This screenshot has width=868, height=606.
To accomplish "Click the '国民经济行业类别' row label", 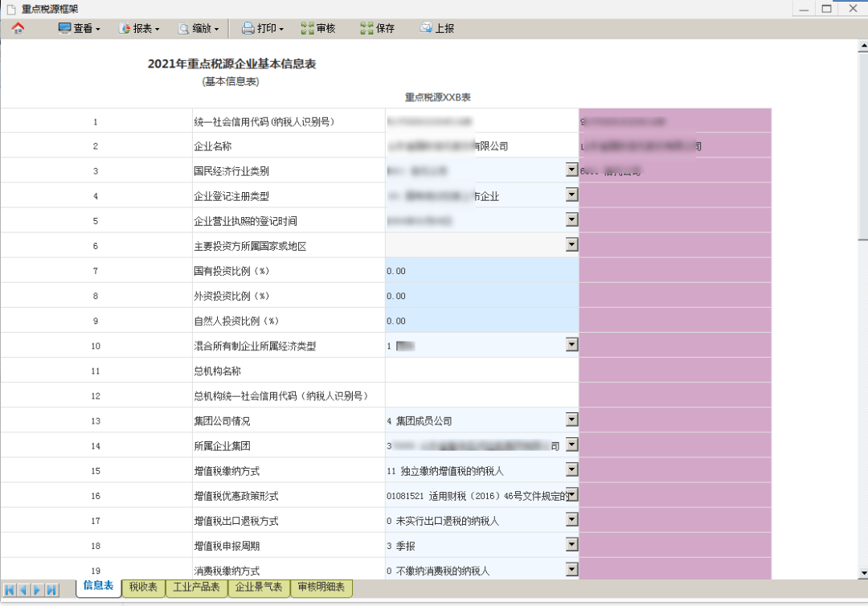I will pos(231,171).
